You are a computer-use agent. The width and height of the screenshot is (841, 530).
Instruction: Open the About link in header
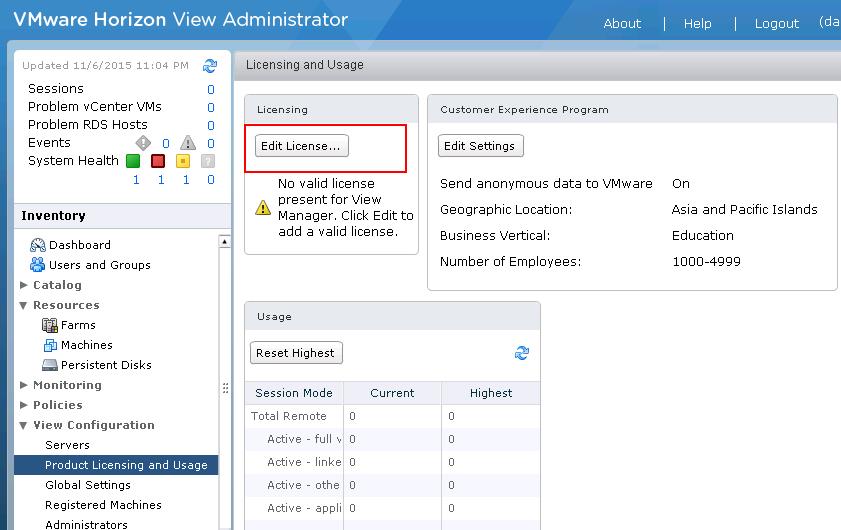coord(622,23)
